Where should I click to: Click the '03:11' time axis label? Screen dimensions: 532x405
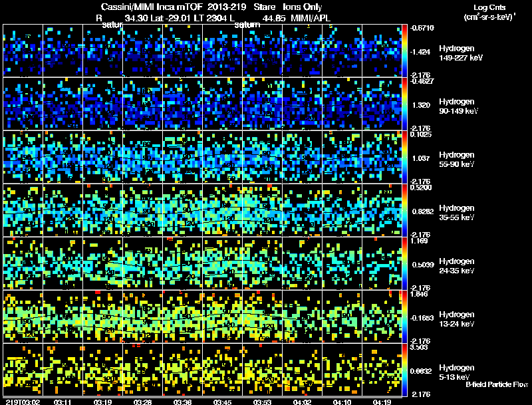[x=63, y=402]
